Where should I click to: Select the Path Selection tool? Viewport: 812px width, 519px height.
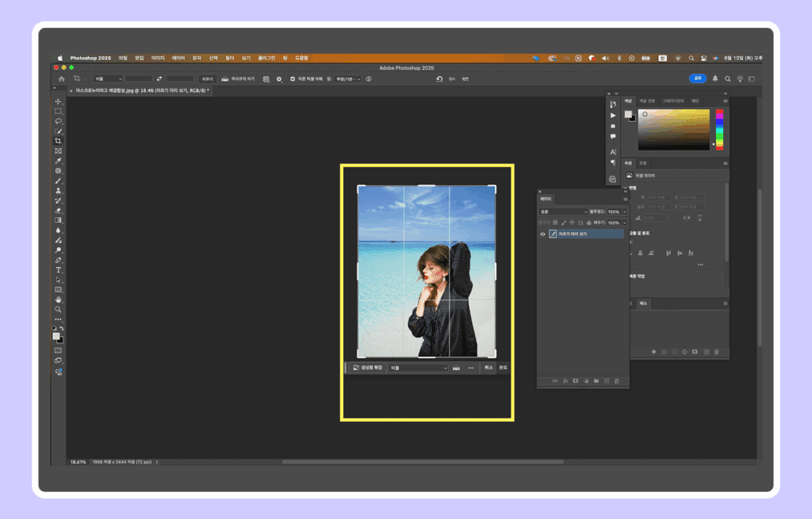click(58, 280)
